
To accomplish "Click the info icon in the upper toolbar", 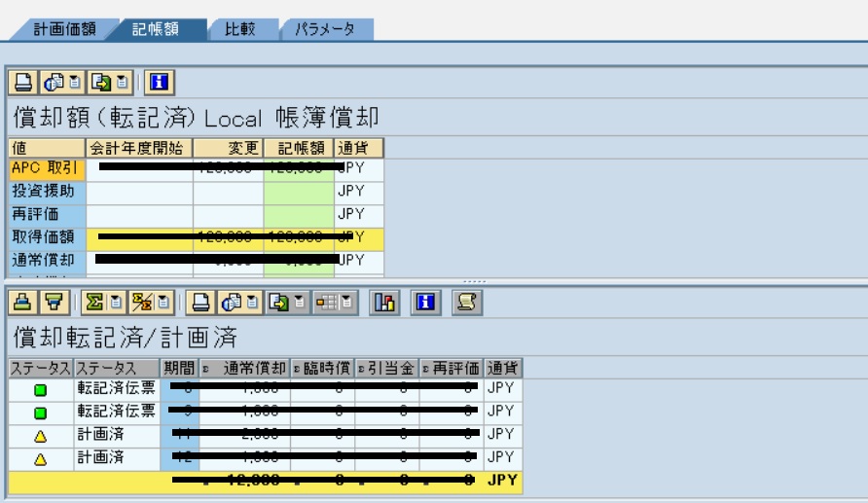I will click(158, 83).
